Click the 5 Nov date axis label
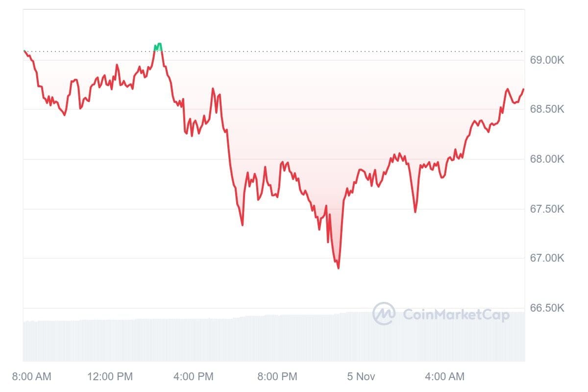The height and width of the screenshot is (392, 588). click(x=361, y=377)
